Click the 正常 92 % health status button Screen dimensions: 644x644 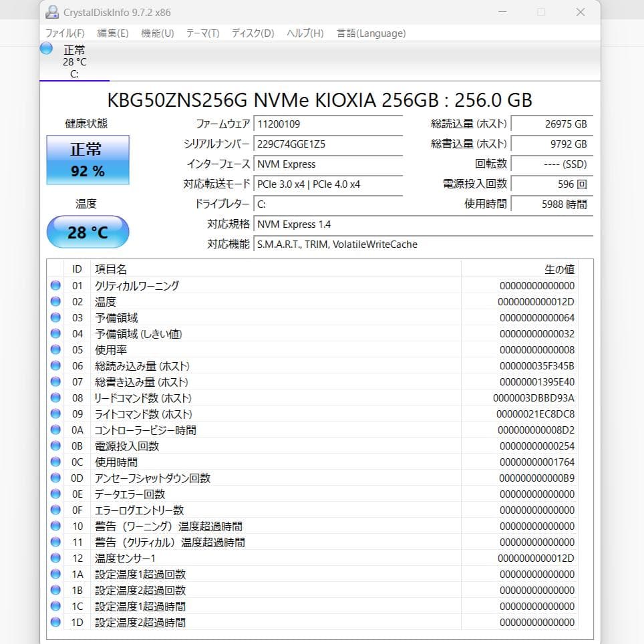pyautogui.click(x=88, y=160)
